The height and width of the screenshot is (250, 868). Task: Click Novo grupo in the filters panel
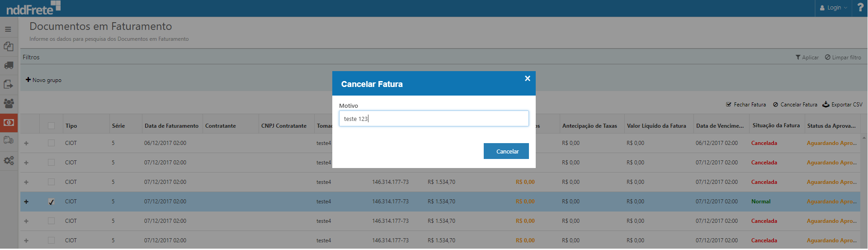(x=44, y=80)
